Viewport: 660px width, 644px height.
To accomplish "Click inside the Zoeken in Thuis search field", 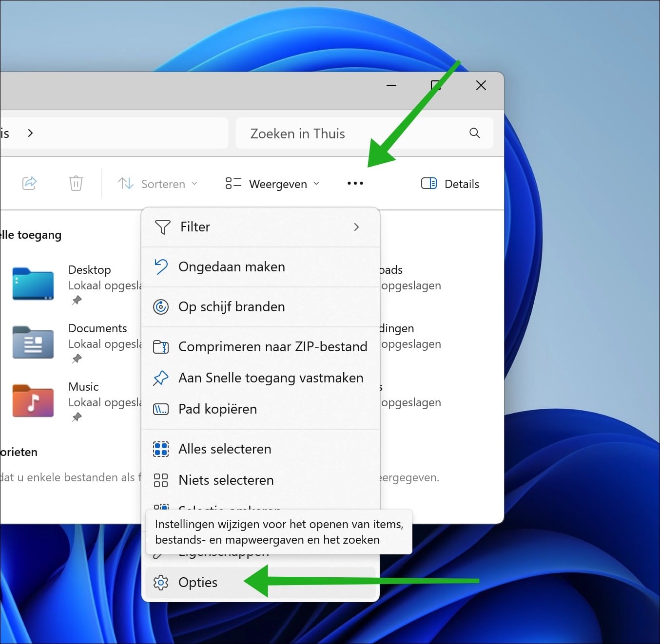I will click(341, 133).
